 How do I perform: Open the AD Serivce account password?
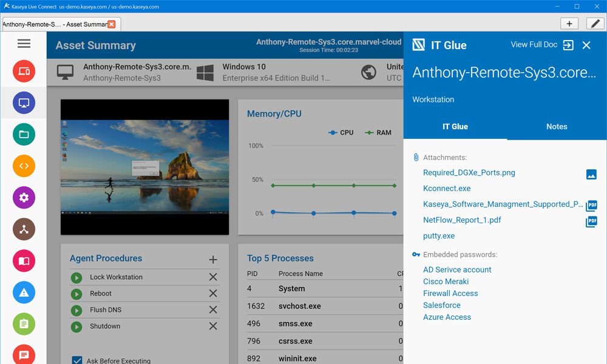tap(457, 269)
